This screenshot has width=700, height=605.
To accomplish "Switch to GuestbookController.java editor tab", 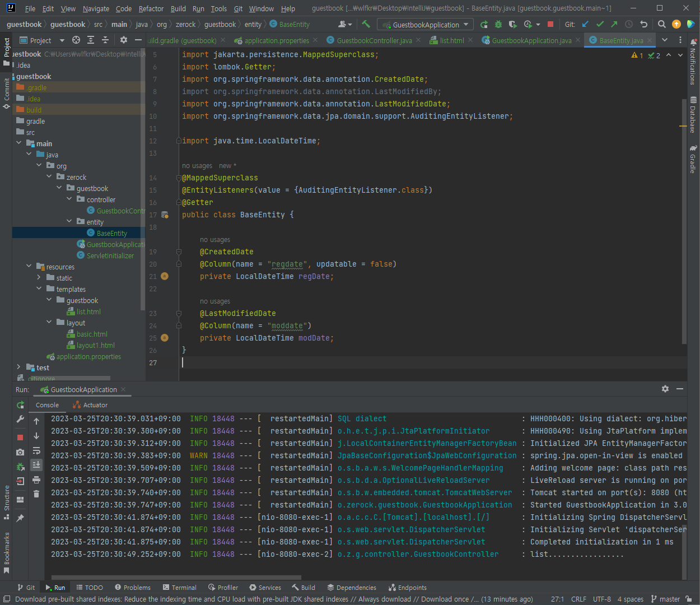I will 374,40.
